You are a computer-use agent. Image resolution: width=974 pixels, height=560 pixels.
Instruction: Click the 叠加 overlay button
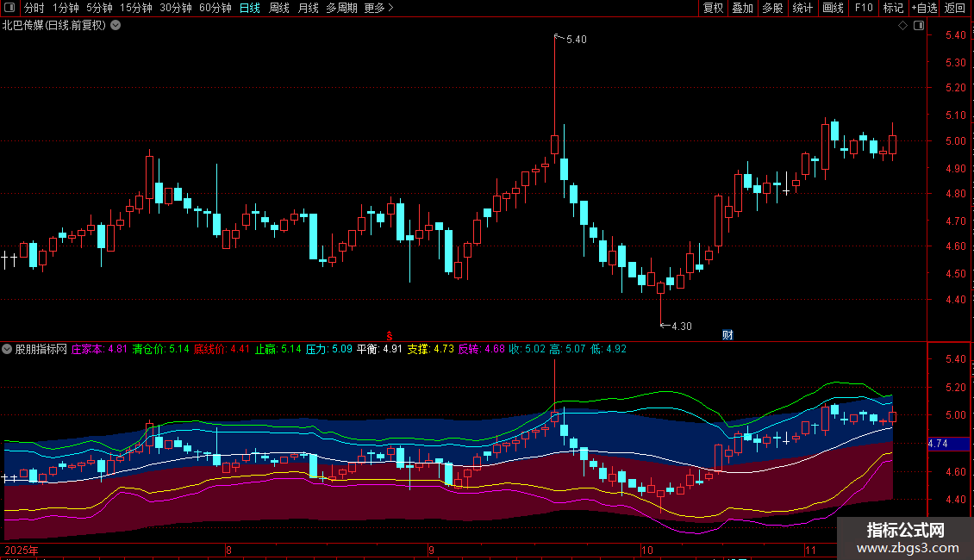click(742, 9)
